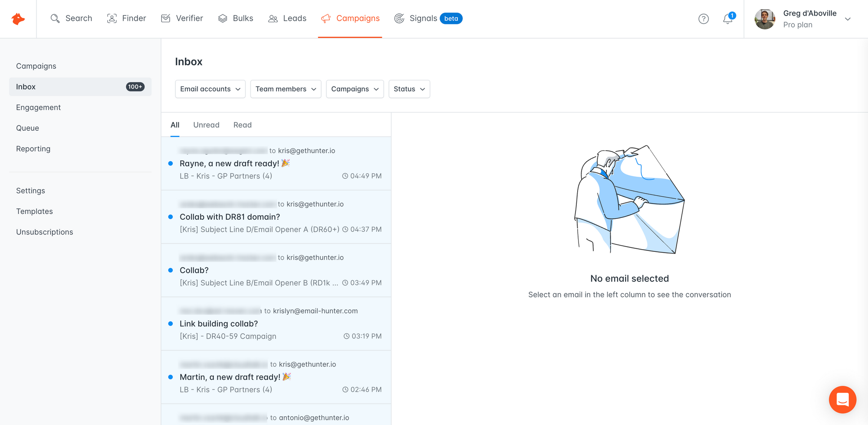
Task: Open the Email accounts filter dropdown
Action: pos(210,89)
